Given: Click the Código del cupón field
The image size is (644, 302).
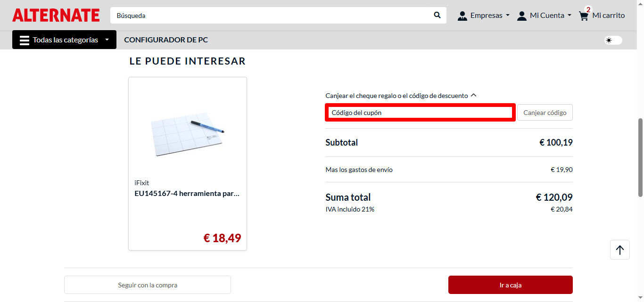Looking at the screenshot, I should pos(420,113).
